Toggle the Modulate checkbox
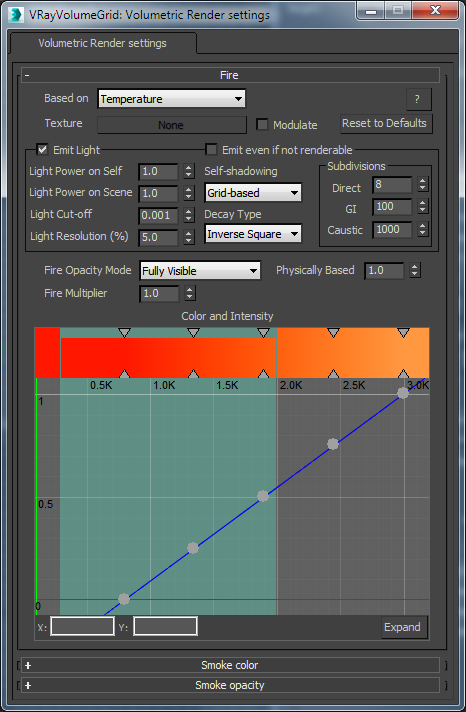 click(x=262, y=124)
